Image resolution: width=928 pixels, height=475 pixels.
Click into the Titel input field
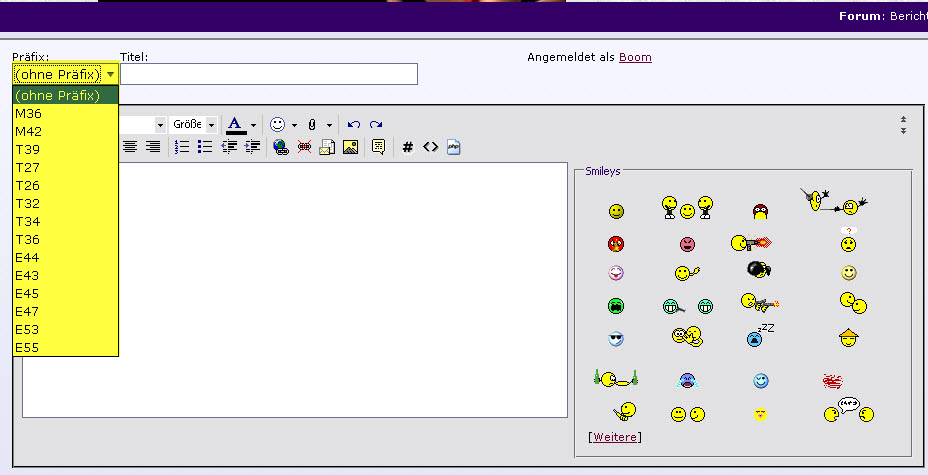(269, 74)
